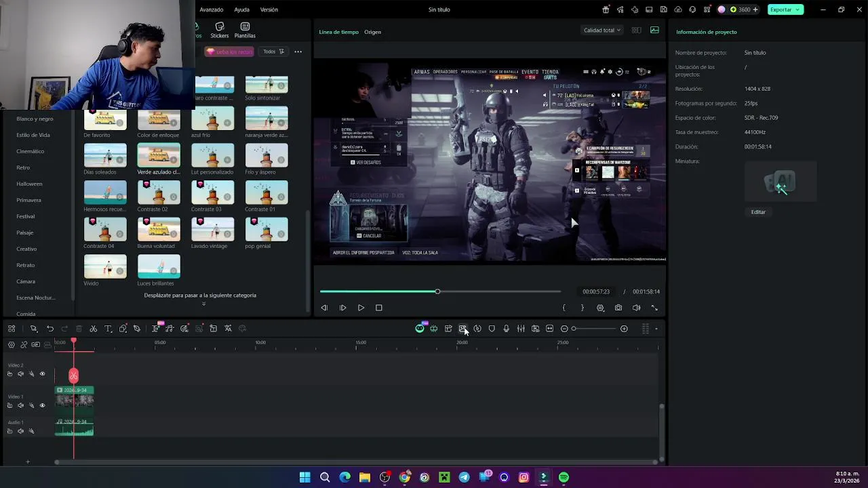
Task: Open the Versión menu
Action: pos(269,9)
